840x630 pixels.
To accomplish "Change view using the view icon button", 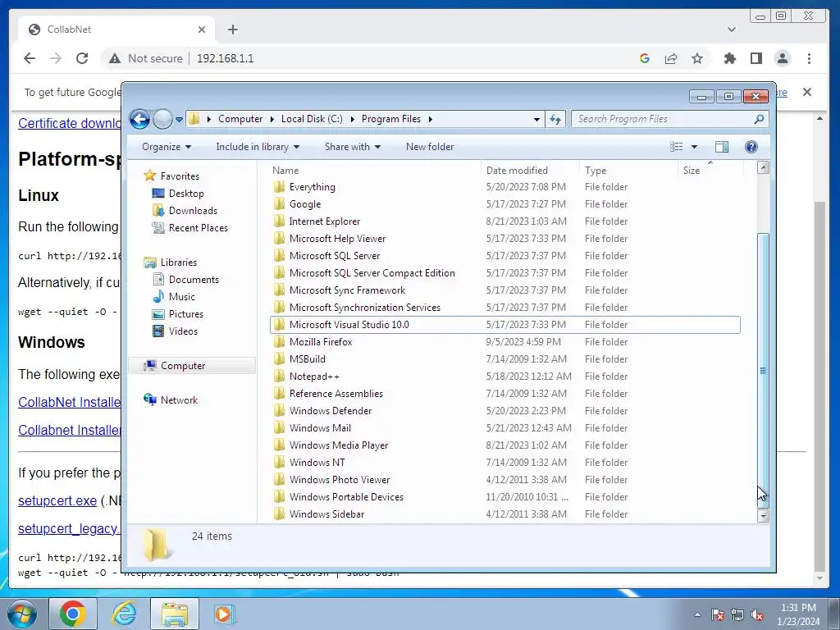I will pos(677,147).
